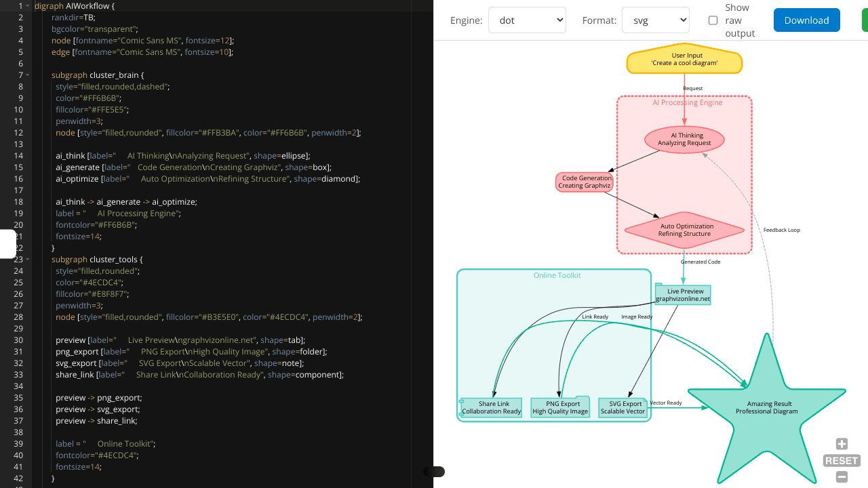Click the 'Feedback Loop' edge label

[x=782, y=230]
